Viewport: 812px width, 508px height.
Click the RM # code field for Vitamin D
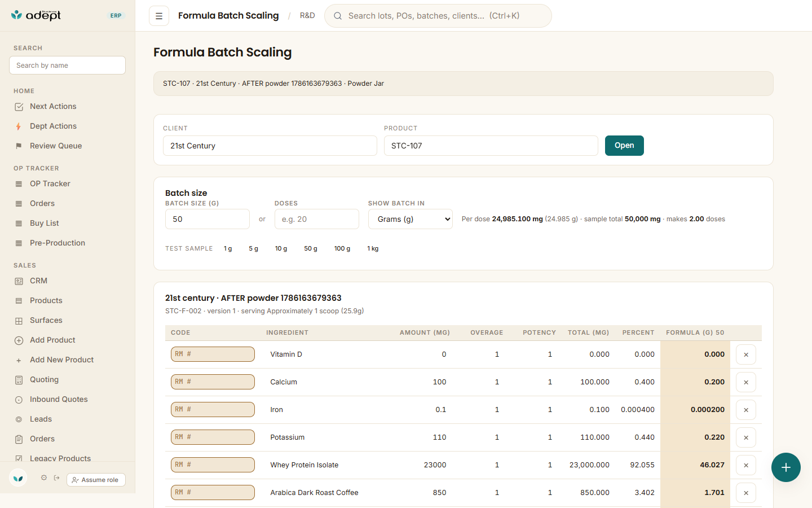213,354
